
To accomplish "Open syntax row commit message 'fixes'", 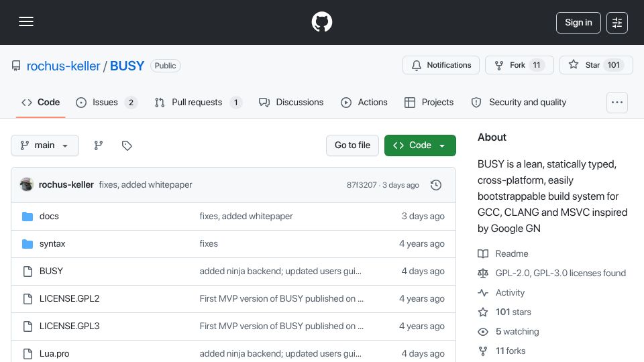I will click(209, 244).
